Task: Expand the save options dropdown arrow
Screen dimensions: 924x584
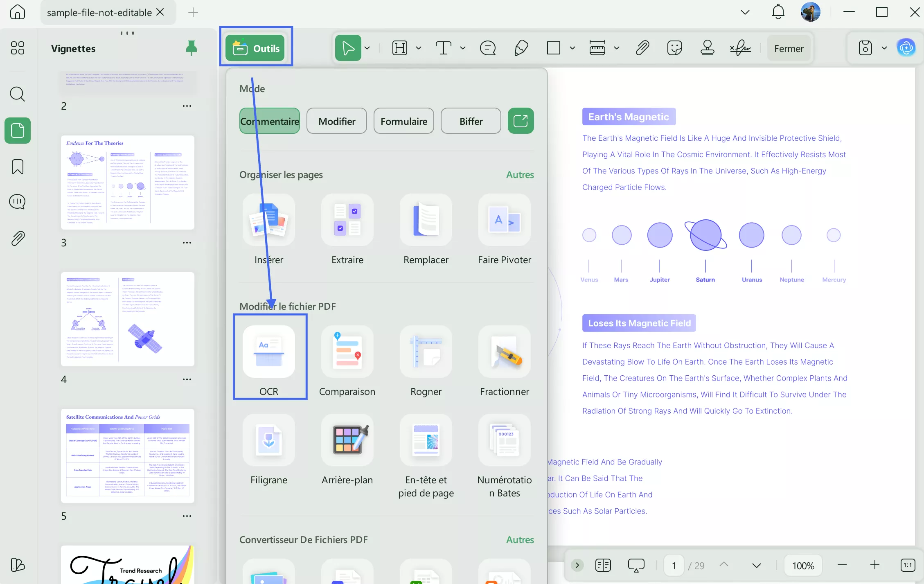Action: [884, 48]
